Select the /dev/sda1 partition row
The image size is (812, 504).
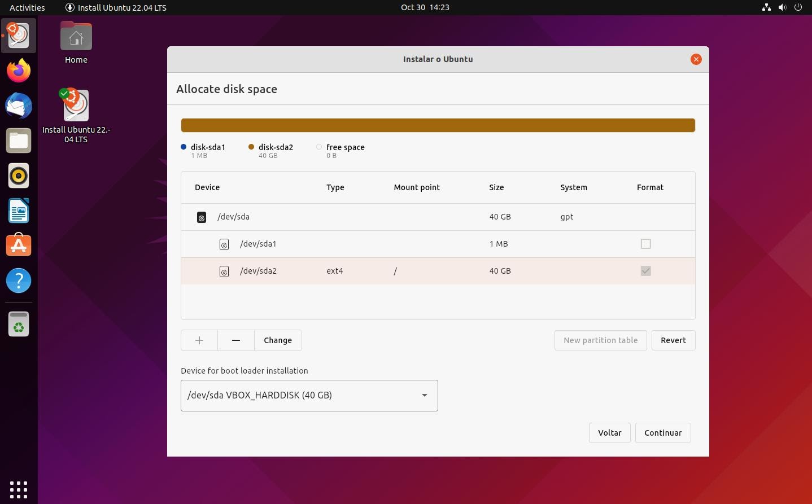438,244
